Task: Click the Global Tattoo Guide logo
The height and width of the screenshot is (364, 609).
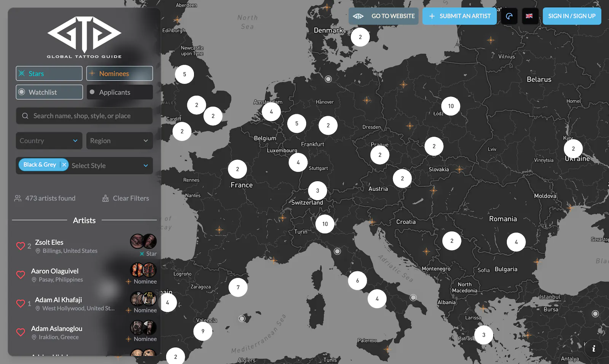Action: pos(84,37)
